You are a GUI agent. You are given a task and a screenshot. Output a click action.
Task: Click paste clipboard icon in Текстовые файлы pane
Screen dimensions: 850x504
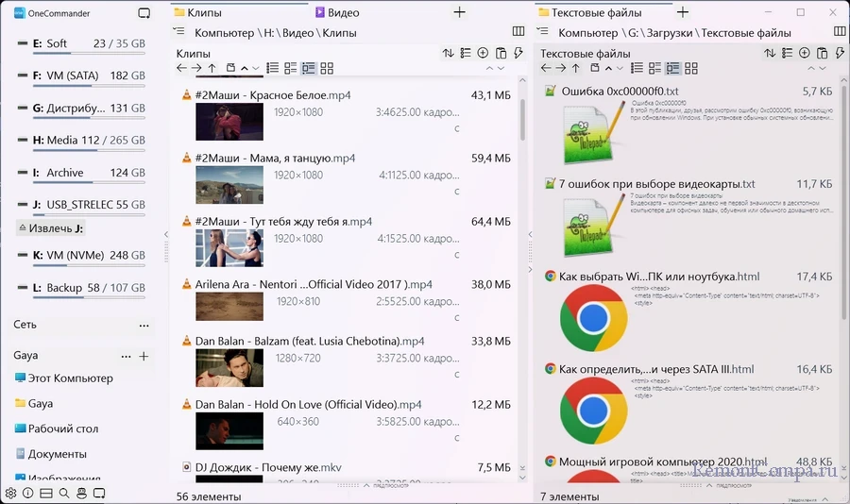click(x=822, y=54)
